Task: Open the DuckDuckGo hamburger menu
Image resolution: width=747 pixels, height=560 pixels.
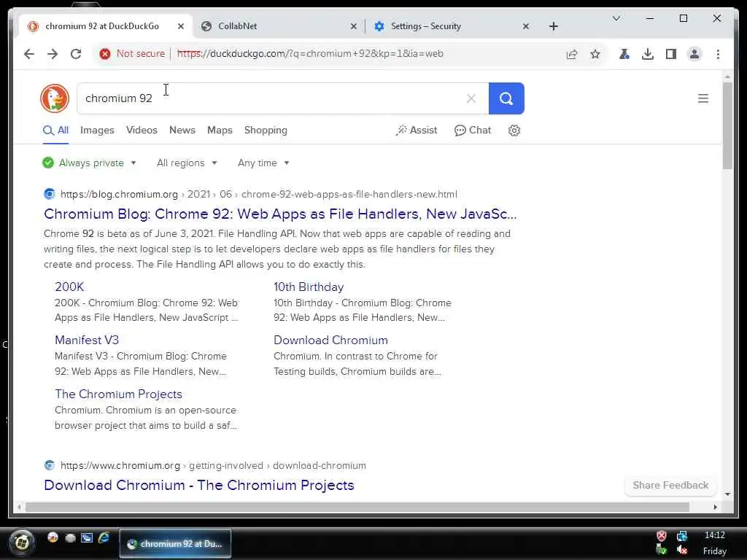Action: (x=703, y=98)
